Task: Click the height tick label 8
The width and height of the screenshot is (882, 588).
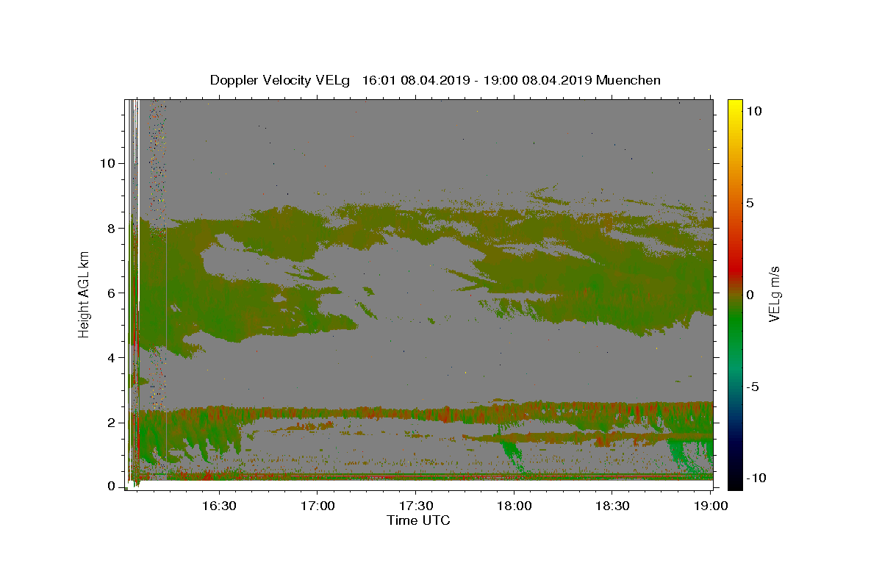Action: coord(112,228)
